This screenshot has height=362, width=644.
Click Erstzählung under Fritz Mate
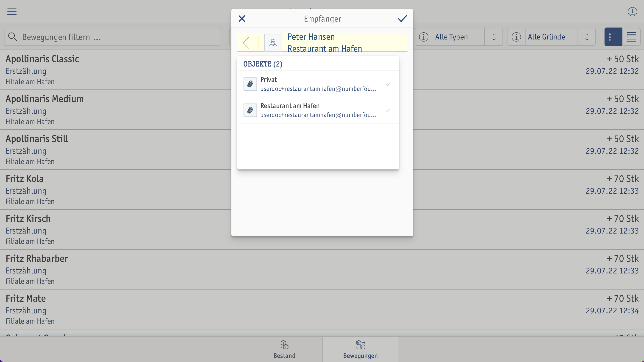click(26, 311)
